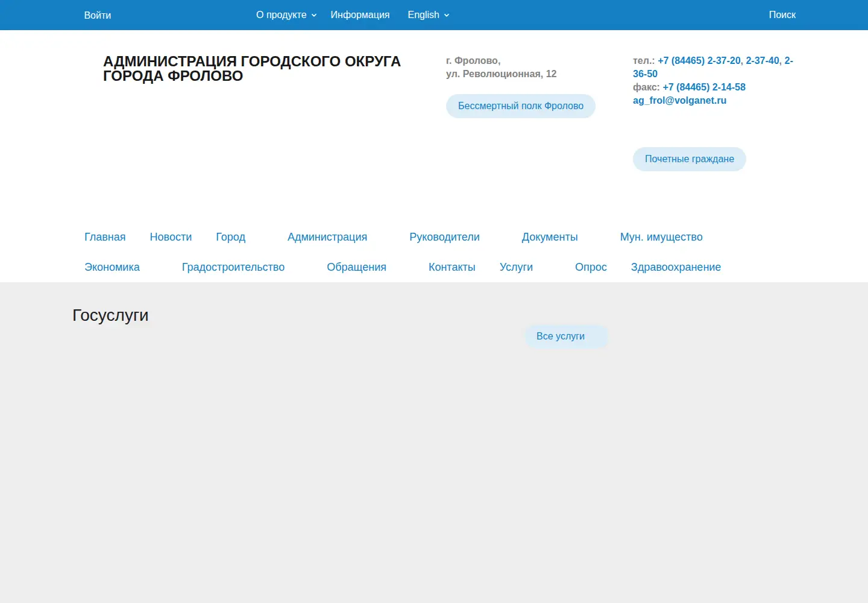The width and height of the screenshot is (868, 603).
Task: Open the Обращения menu item
Action: click(356, 267)
